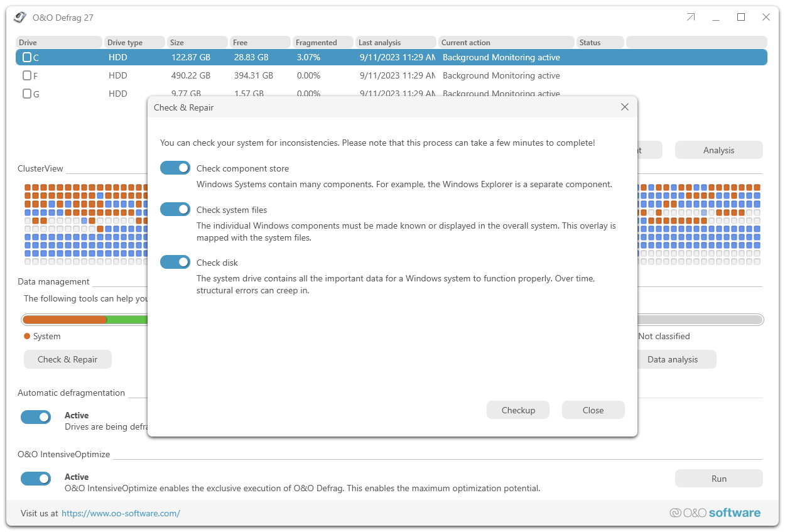This screenshot has height=532, width=785.
Task: Run O&O IntensiveOptimize with Run button
Action: [x=719, y=479]
